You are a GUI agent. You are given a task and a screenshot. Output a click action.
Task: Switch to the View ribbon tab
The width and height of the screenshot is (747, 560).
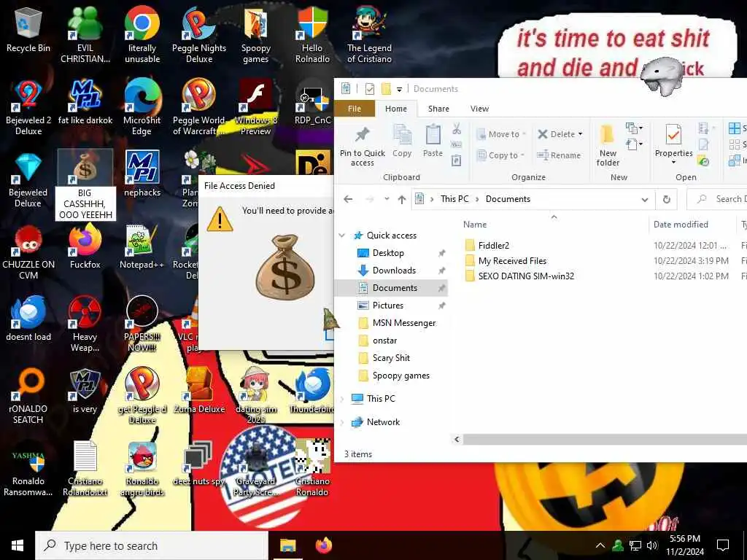click(479, 109)
